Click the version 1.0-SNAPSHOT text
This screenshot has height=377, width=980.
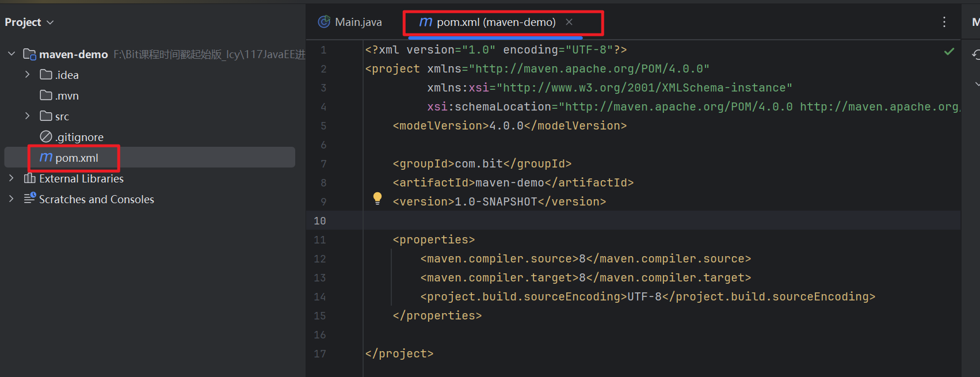[x=499, y=201]
